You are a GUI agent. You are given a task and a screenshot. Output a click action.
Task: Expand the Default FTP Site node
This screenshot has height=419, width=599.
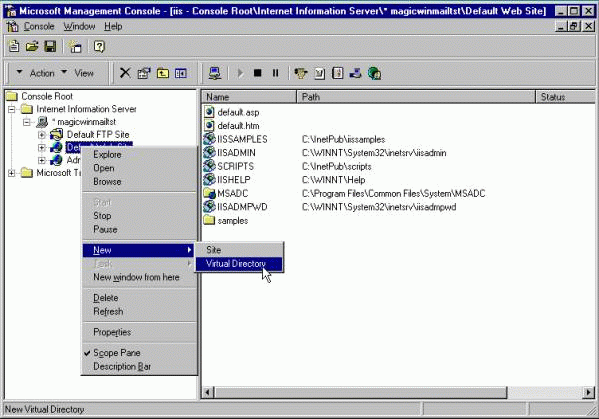[x=42, y=135]
